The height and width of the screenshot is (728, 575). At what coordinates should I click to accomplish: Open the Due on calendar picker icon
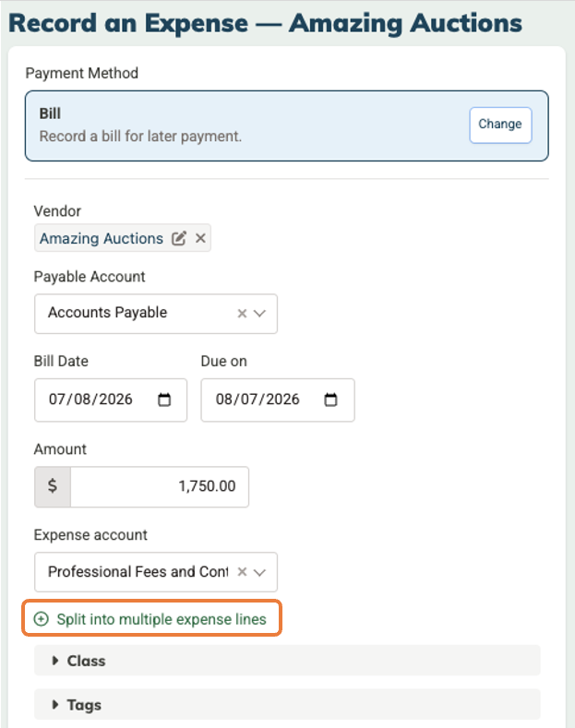click(x=330, y=400)
